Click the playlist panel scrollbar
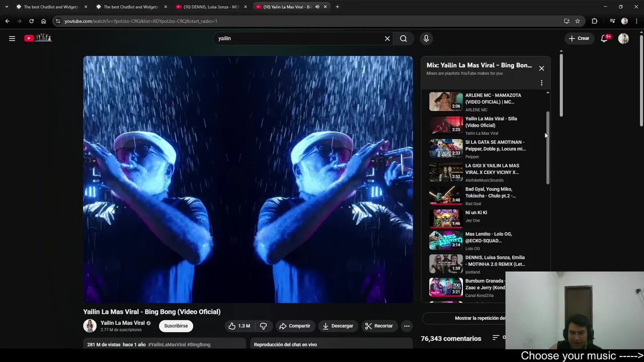 tap(547, 147)
